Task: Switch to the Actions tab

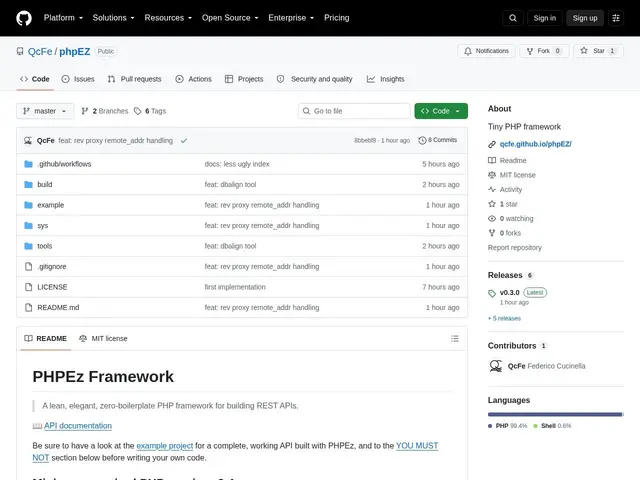Action: (193, 79)
